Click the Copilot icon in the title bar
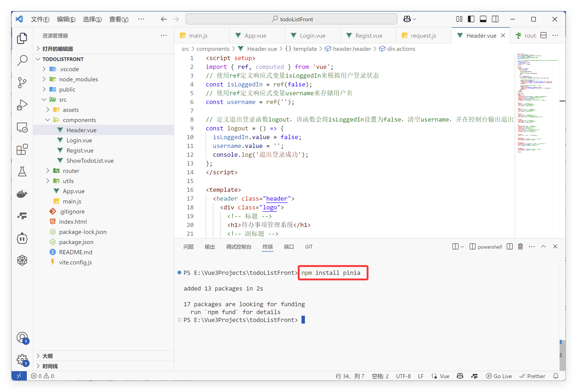The image size is (577, 392). click(x=407, y=19)
